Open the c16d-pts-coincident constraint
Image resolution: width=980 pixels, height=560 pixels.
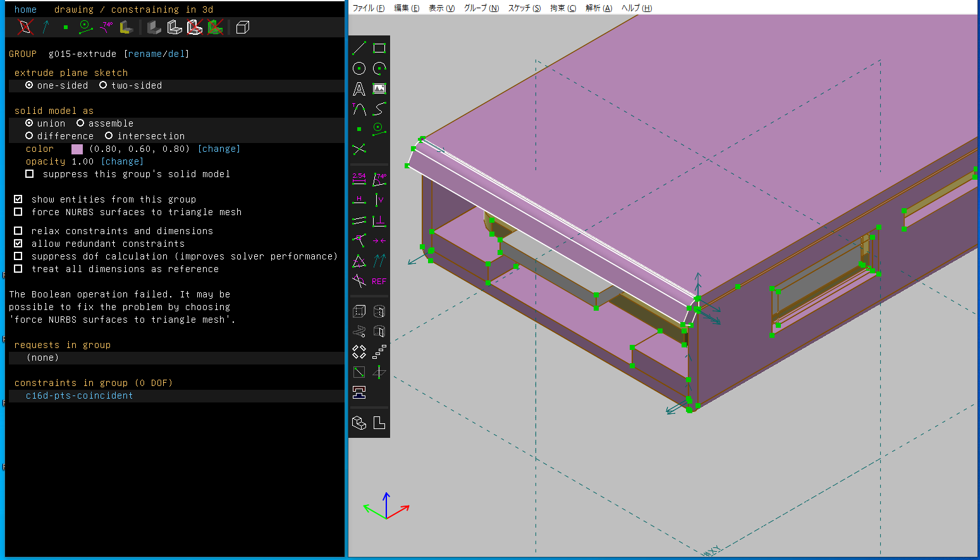click(79, 395)
